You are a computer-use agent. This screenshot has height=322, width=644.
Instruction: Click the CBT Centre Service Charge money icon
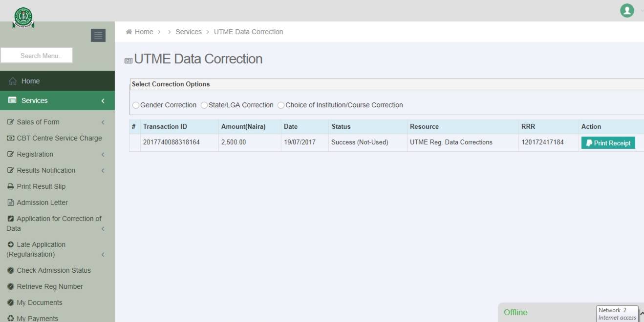pos(11,138)
